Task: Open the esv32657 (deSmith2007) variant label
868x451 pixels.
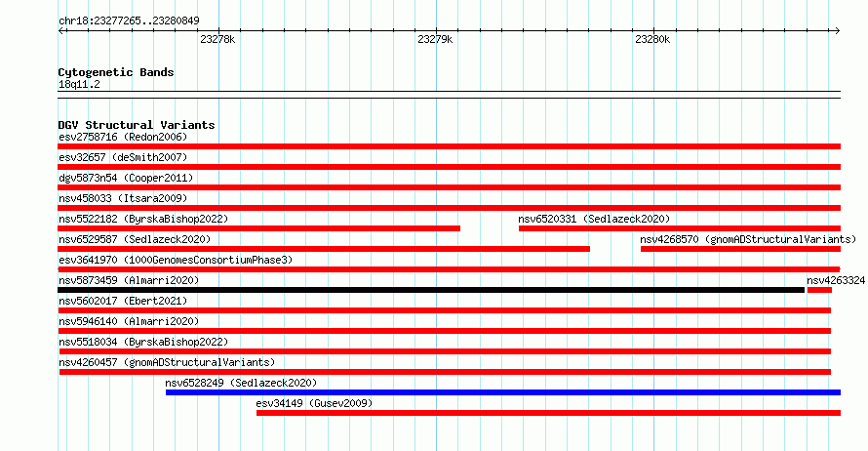Action: pos(123,157)
